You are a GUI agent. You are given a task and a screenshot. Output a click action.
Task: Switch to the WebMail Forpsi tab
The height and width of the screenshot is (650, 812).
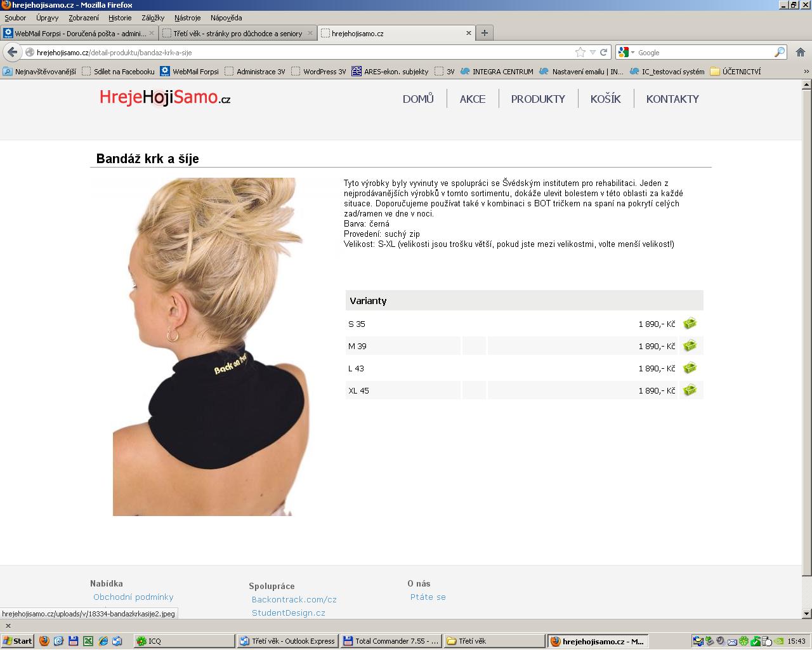(x=79, y=33)
